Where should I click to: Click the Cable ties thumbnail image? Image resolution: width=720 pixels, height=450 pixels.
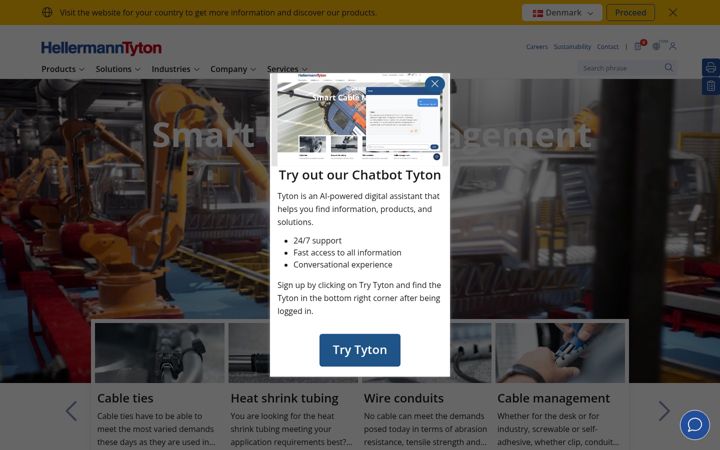[x=159, y=353]
